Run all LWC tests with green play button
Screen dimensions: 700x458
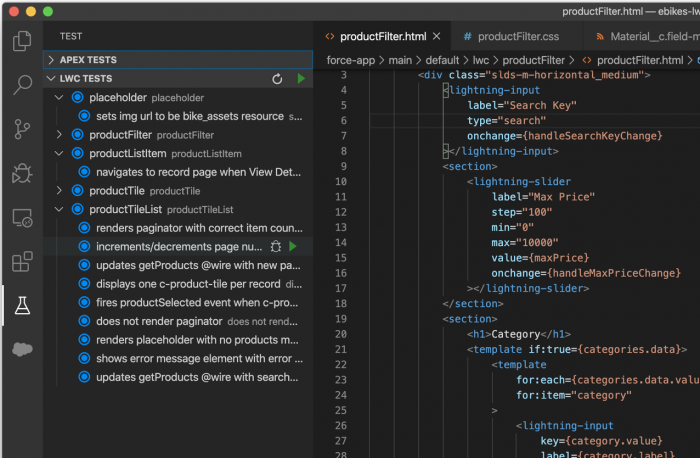point(301,79)
